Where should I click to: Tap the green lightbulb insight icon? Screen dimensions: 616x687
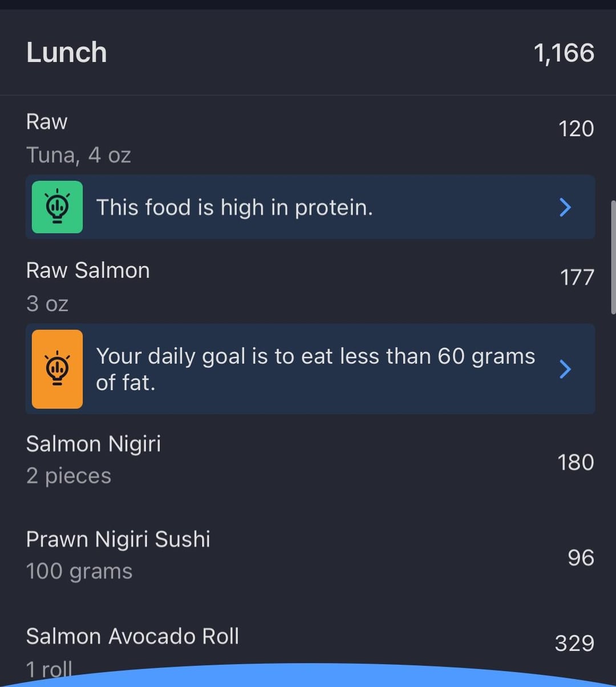[57, 207]
